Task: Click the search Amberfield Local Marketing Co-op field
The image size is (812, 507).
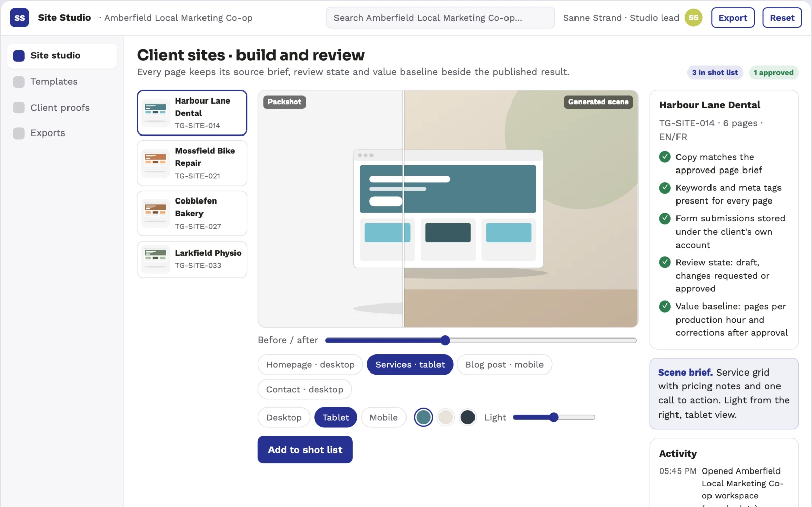Action: (x=440, y=18)
